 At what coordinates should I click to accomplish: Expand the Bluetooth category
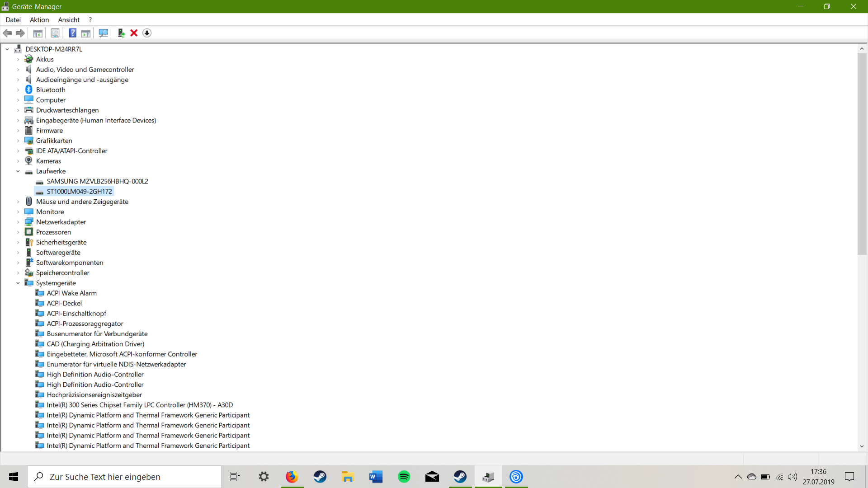[x=18, y=90]
